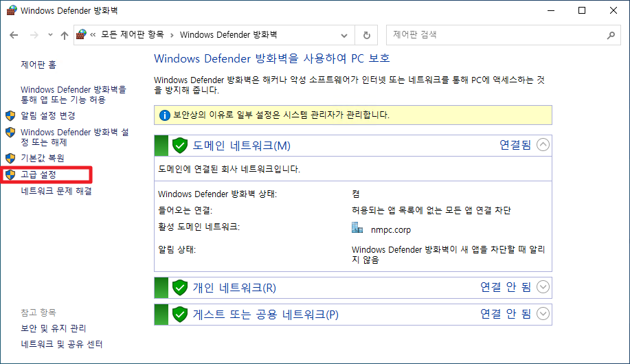Screen dimensions: 630x364
Task: Click 게스트 또는 공용 네트워크(P) heading
Action: (x=266, y=314)
